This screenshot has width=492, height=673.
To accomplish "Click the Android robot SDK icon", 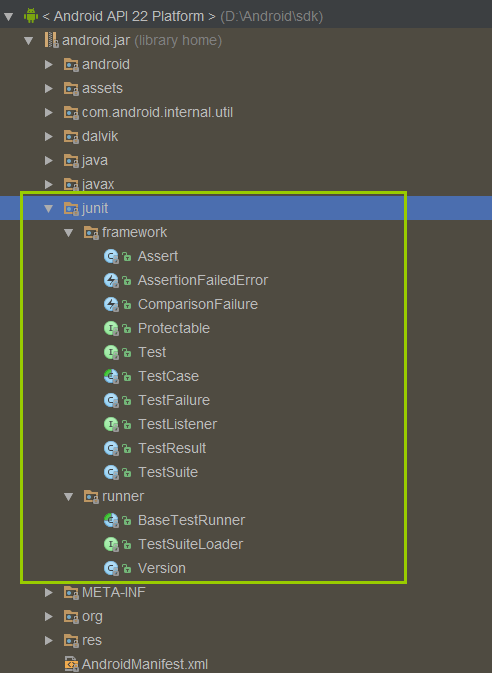I will point(31,16).
